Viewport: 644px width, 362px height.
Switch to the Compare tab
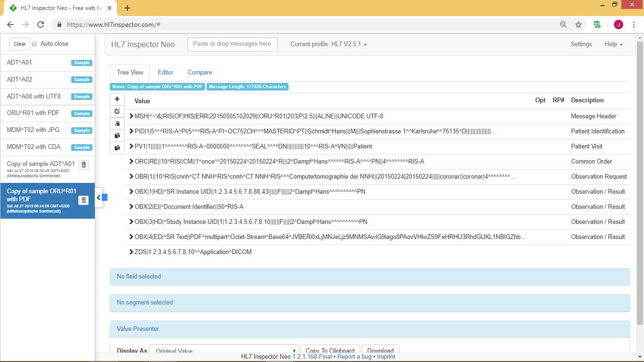coord(200,73)
